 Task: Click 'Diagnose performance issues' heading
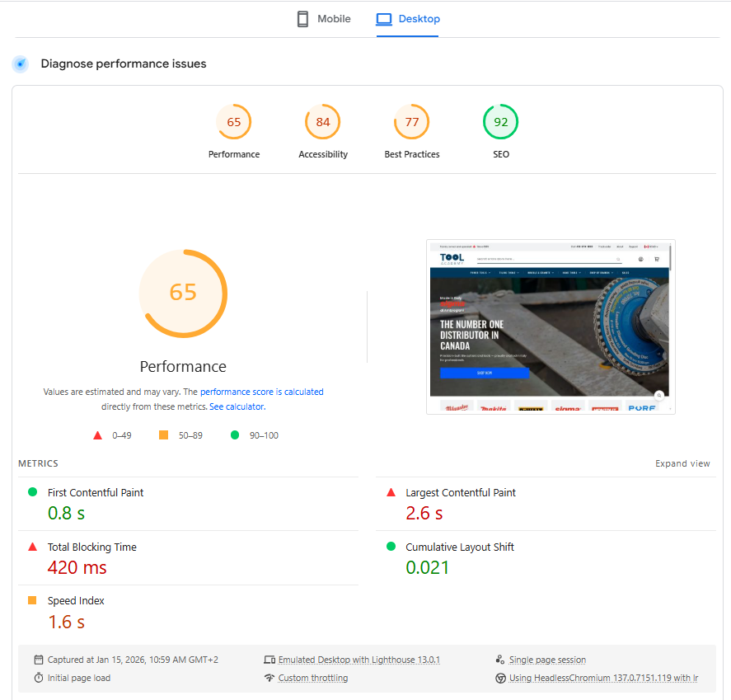(x=124, y=63)
